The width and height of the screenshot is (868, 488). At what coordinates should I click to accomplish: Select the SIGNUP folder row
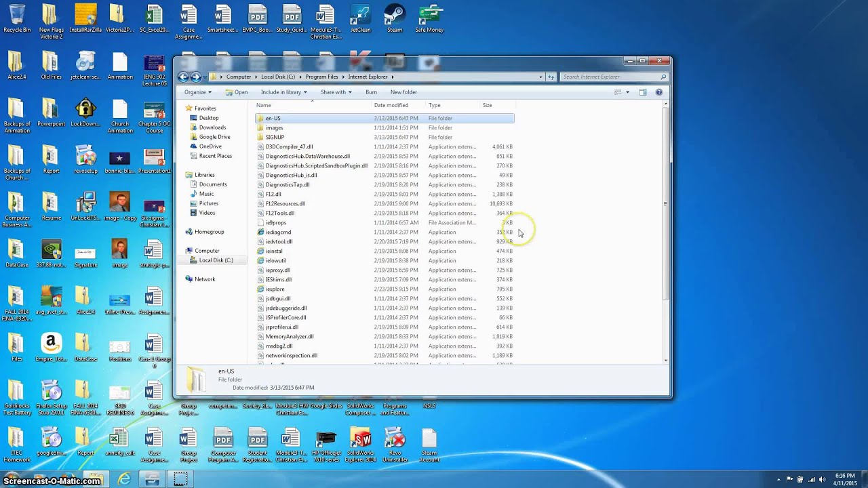pyautogui.click(x=384, y=137)
